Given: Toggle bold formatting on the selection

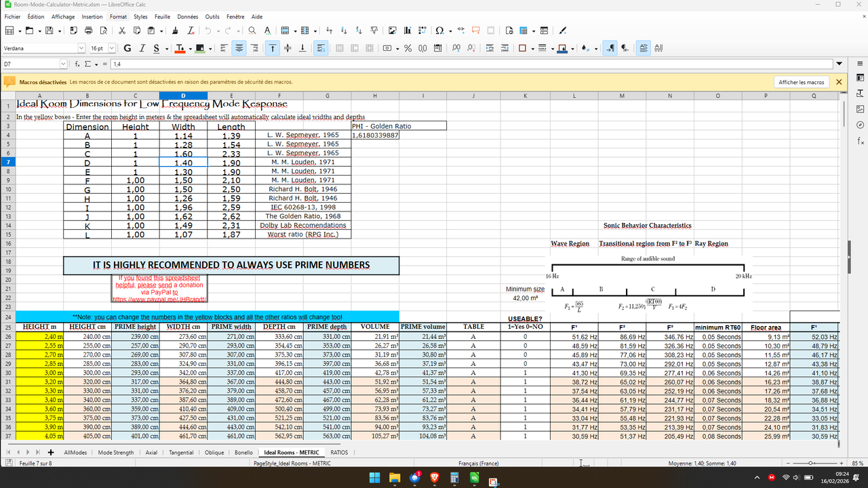Looking at the screenshot, I should click(x=127, y=48).
